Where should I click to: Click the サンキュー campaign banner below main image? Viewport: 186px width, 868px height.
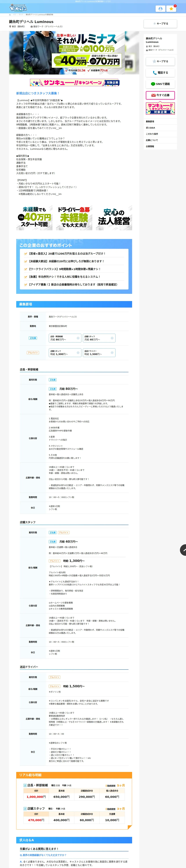coord(75,83)
